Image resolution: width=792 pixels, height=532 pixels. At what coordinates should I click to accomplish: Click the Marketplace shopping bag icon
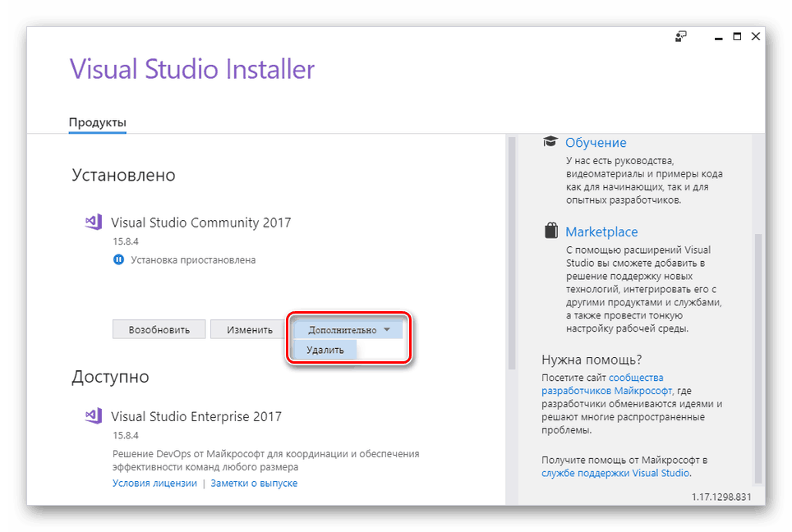550,231
